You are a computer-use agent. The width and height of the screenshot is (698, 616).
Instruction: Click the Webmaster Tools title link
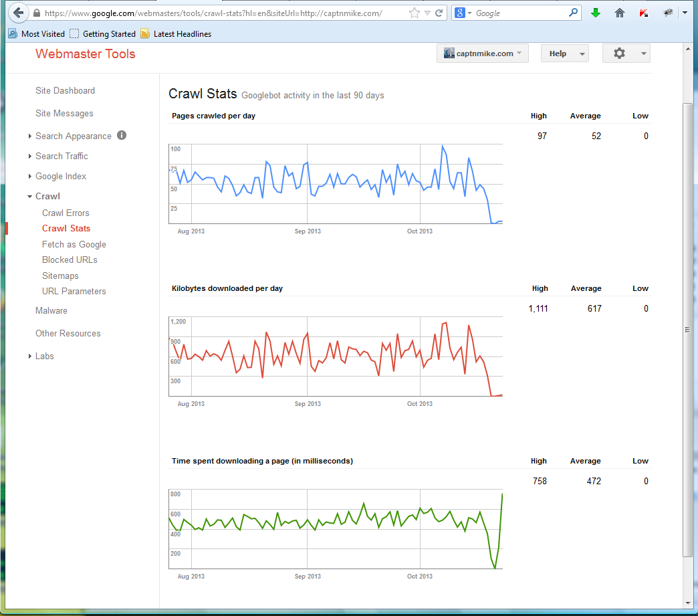click(86, 54)
